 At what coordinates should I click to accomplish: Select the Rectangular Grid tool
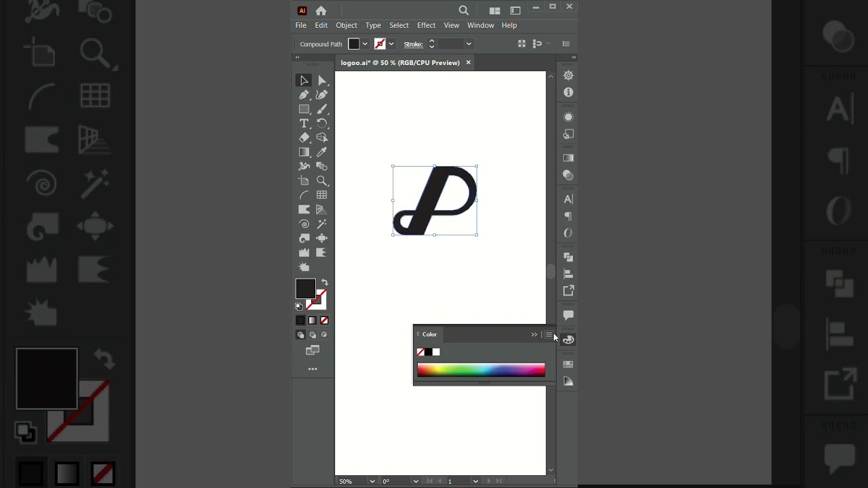322,195
